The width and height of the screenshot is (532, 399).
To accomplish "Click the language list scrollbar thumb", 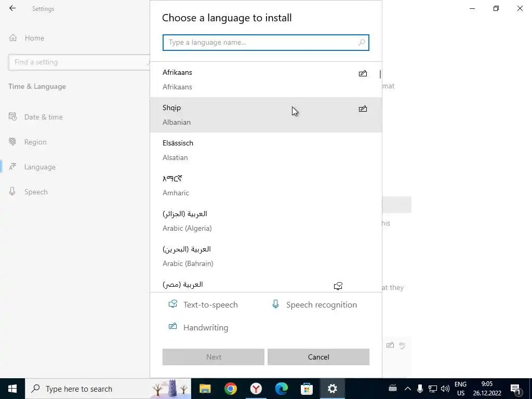I will point(380,74).
